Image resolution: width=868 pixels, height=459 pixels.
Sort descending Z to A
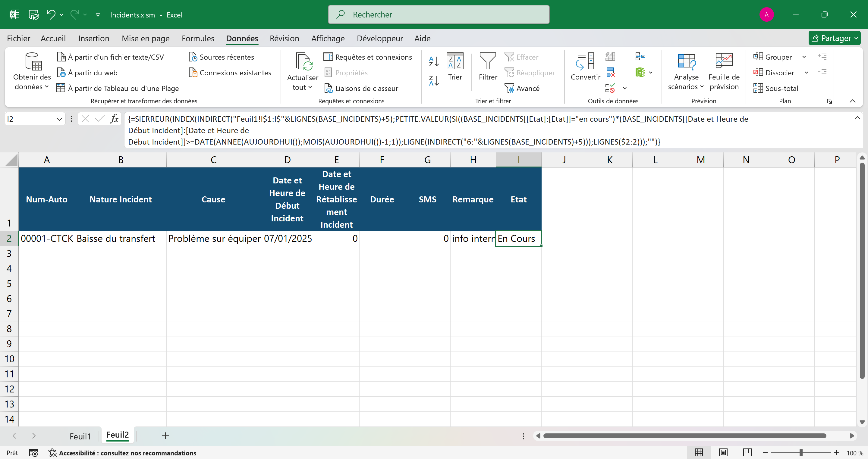tap(434, 81)
